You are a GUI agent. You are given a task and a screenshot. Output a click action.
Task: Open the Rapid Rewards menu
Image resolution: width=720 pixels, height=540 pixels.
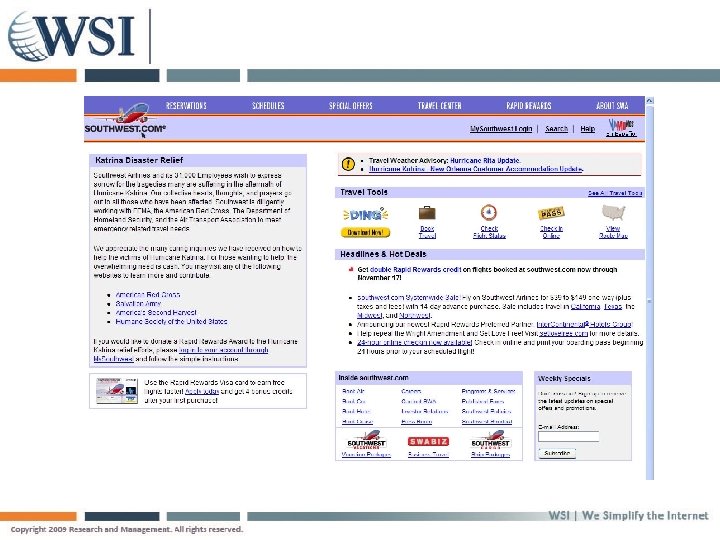[x=529, y=106]
